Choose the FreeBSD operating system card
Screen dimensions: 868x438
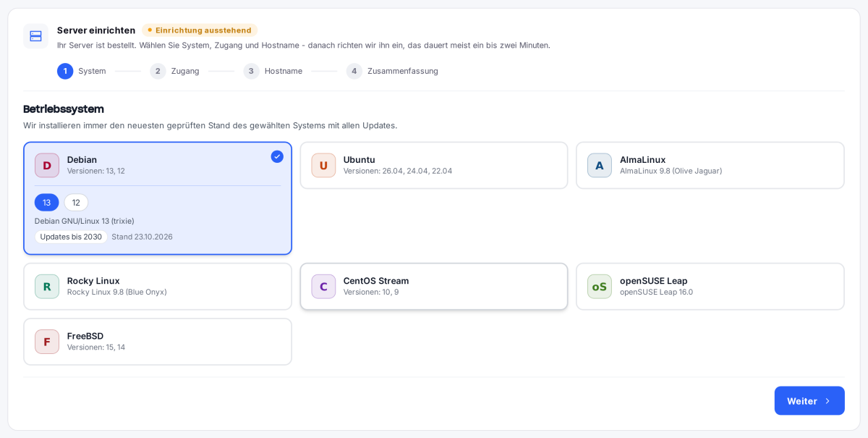pyautogui.click(x=158, y=342)
